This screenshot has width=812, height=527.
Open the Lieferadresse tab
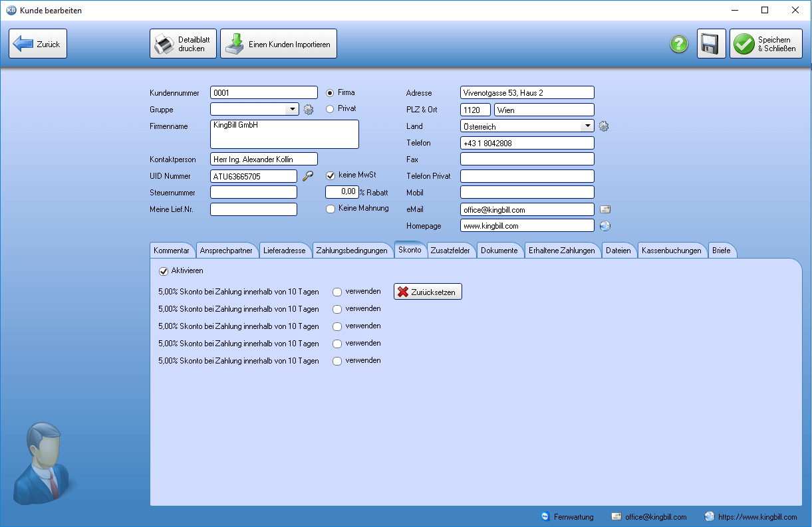click(x=284, y=251)
